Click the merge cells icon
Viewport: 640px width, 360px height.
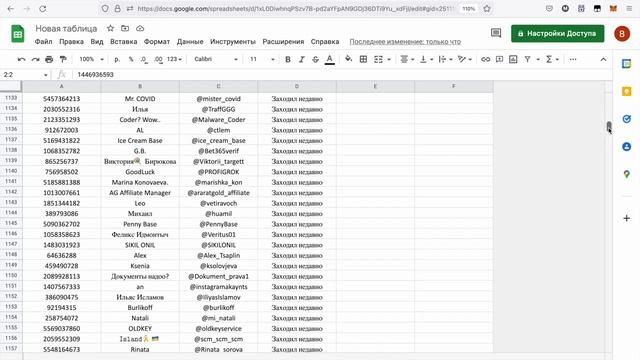pyautogui.click(x=378, y=60)
